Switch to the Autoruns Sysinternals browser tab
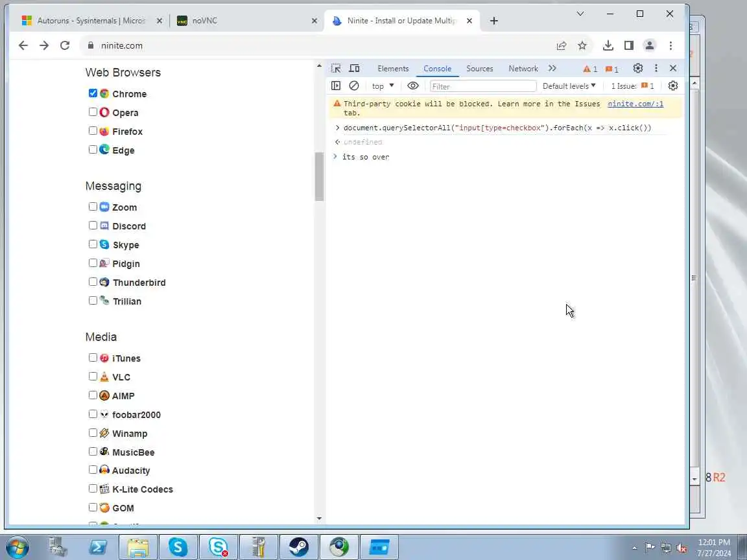 91,21
